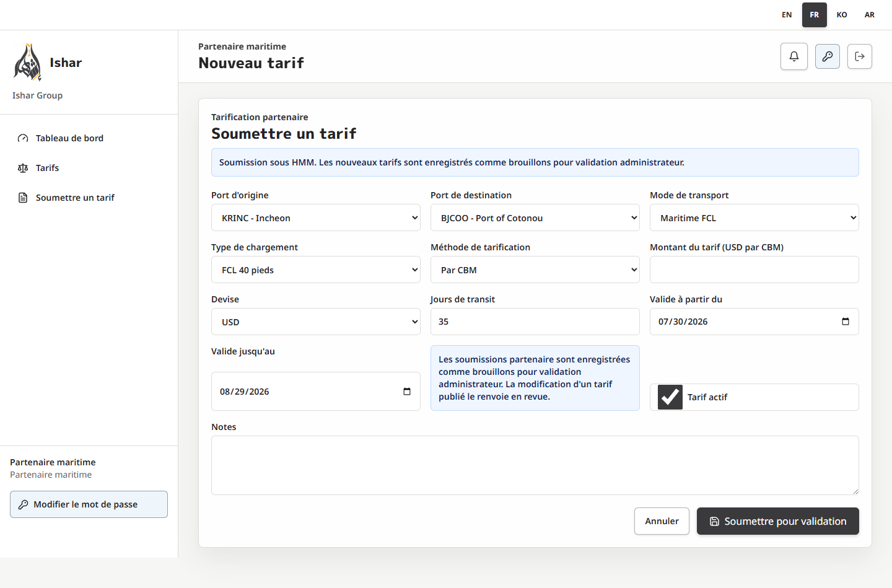
Task: Open the notifications bell icon
Action: pyautogui.click(x=794, y=56)
